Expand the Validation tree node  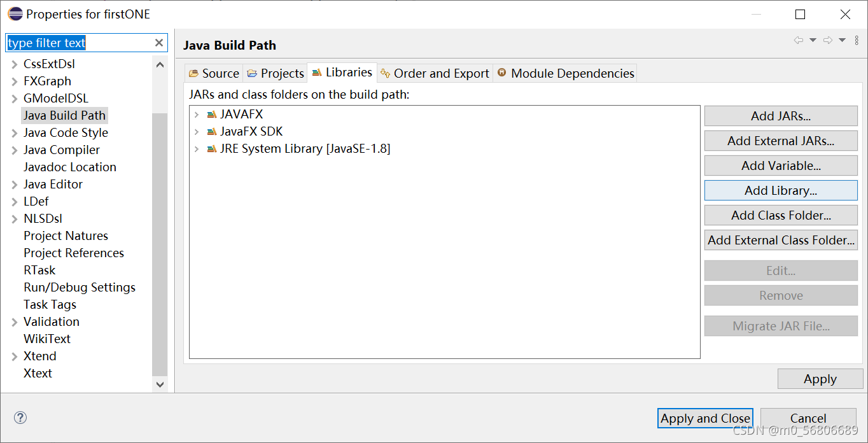pyautogui.click(x=13, y=321)
